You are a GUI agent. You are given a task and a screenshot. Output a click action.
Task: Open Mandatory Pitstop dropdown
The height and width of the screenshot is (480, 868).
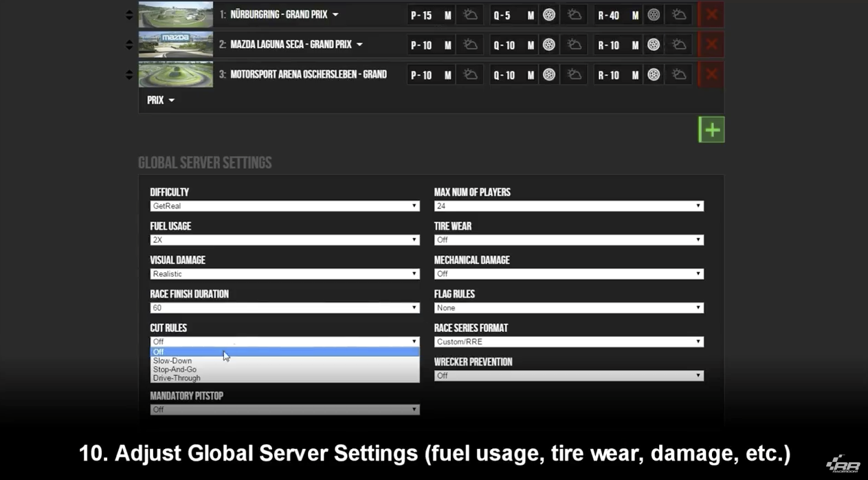285,409
